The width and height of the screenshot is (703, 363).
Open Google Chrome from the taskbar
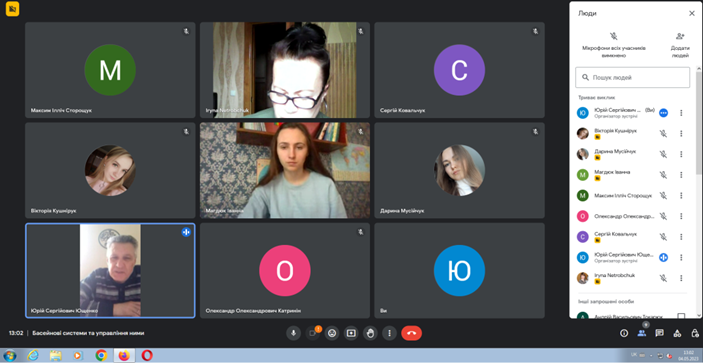tap(101, 356)
